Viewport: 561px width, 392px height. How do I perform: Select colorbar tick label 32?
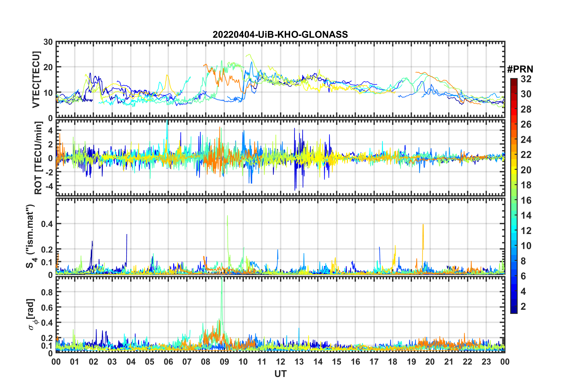point(526,79)
